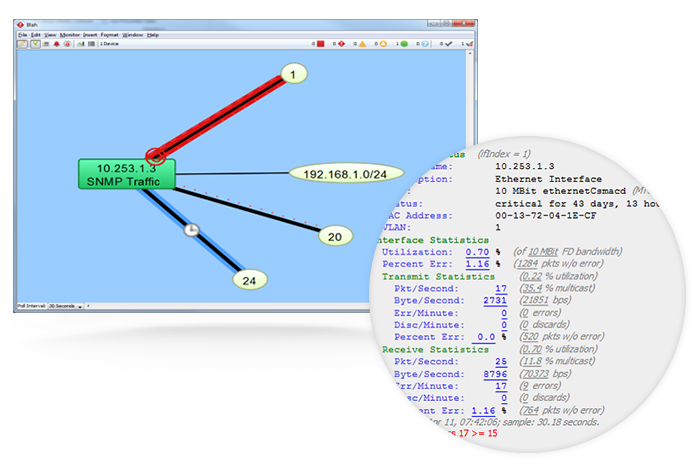
Task: Click the 10 MBit bandwidth link
Action: tap(543, 252)
